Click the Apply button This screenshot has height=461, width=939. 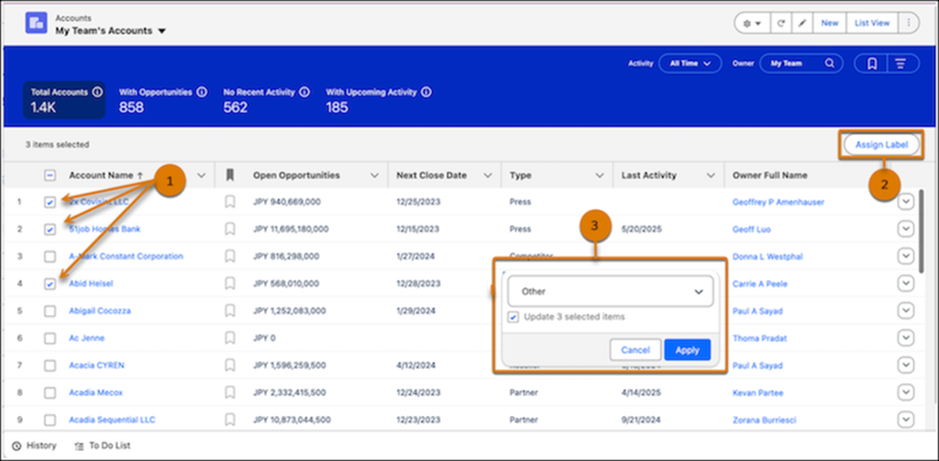click(687, 350)
